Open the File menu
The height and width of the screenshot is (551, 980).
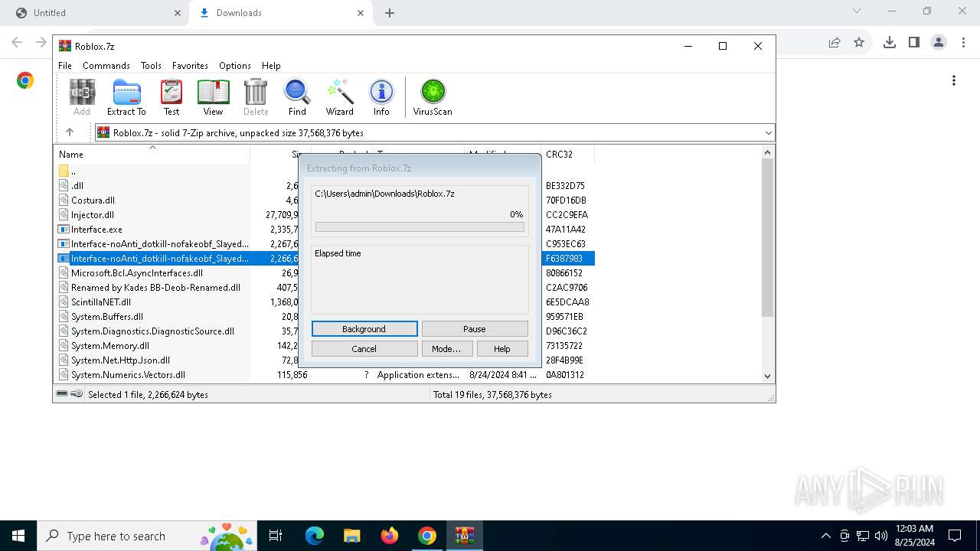[x=65, y=66]
